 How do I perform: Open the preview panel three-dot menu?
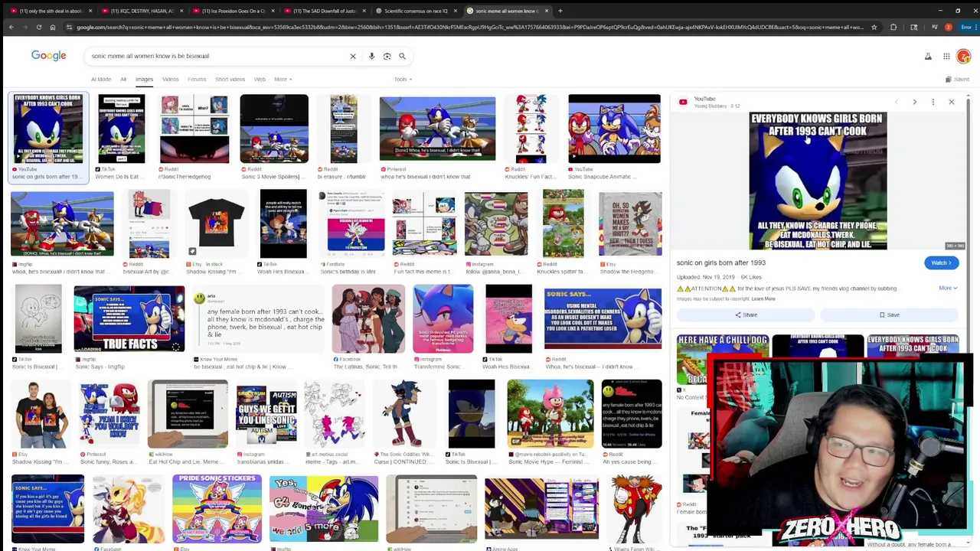point(933,102)
